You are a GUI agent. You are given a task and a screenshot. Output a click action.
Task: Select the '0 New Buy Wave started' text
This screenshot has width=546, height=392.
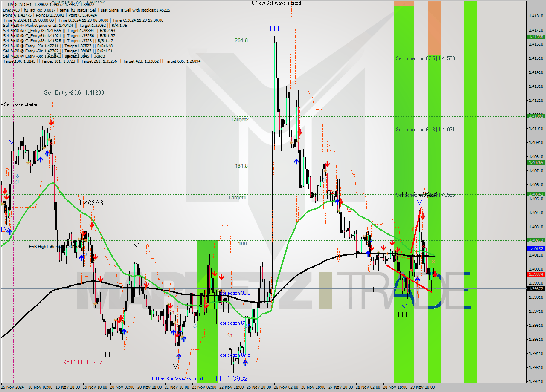tap(177, 379)
